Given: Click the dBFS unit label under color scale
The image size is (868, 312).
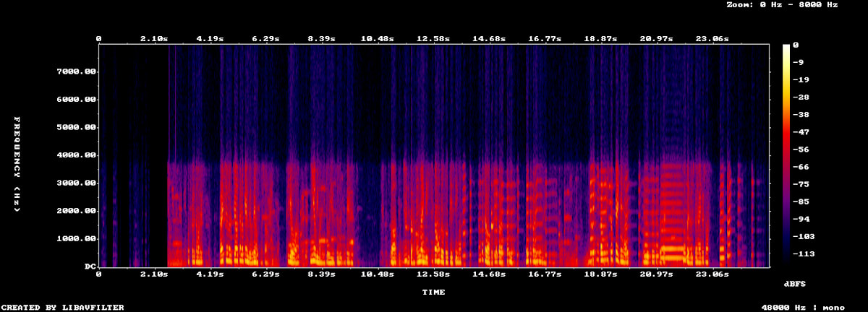Looking at the screenshot, I should (x=795, y=284).
